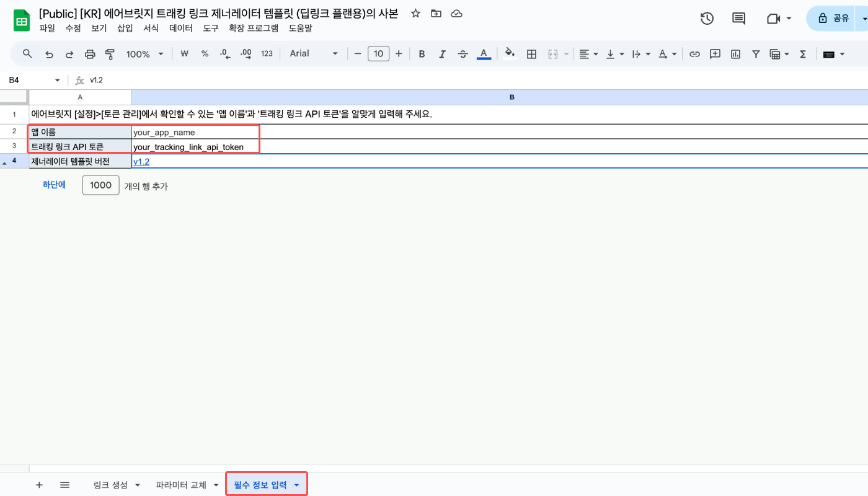Show all sheets list icon
The width and height of the screenshot is (868, 496).
[64, 485]
